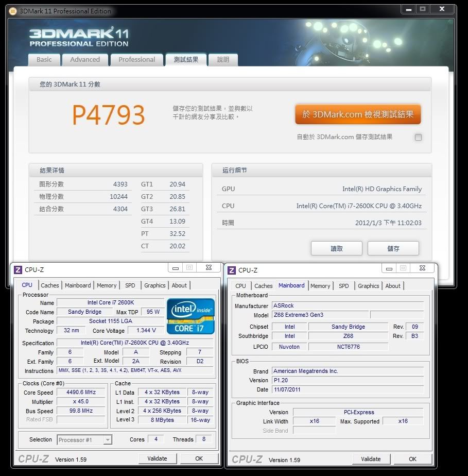Click the 讀取 load button
This screenshot has height=476, width=468.
[337, 249]
